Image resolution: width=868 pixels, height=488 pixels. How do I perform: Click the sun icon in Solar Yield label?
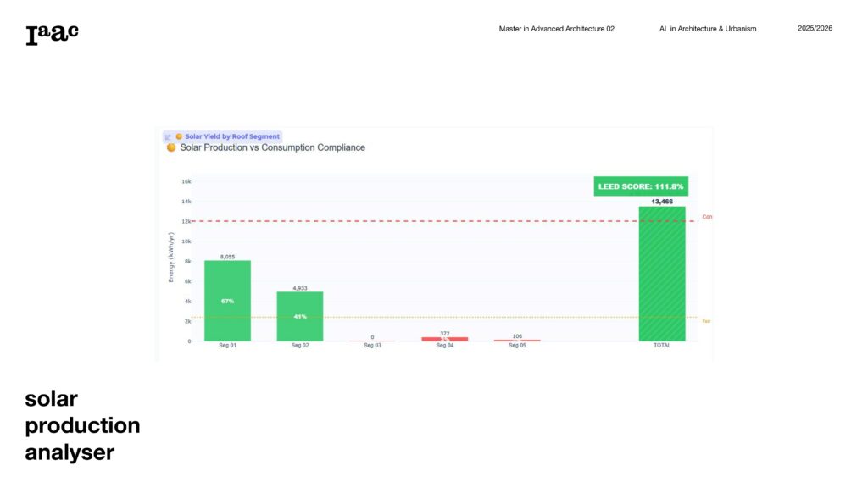click(179, 136)
